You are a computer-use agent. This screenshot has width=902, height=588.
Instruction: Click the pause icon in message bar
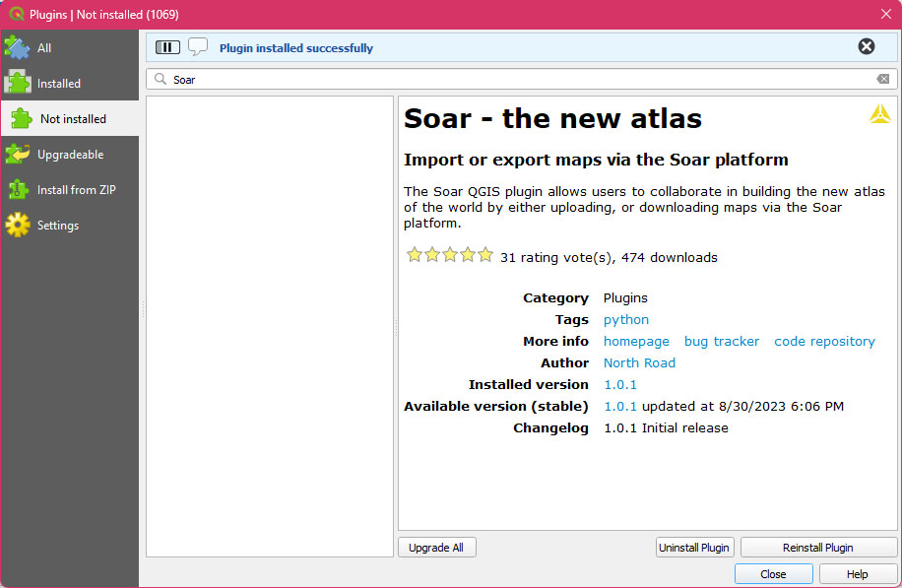[167, 47]
